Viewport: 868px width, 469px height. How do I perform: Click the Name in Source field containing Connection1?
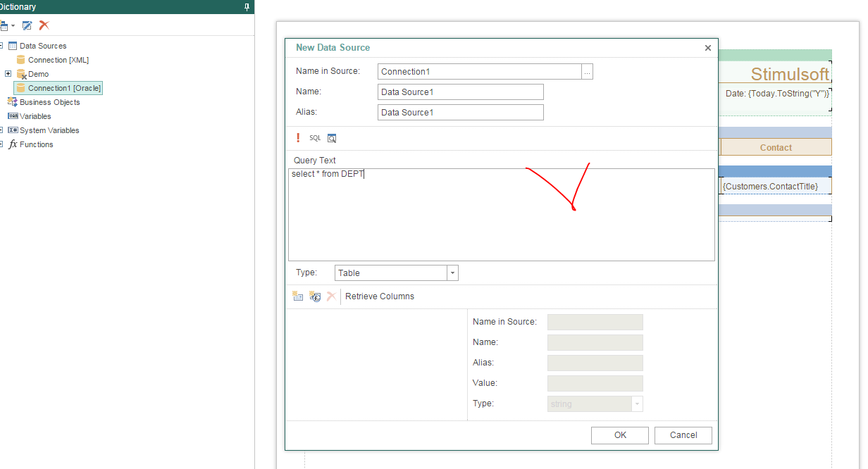[x=479, y=71]
